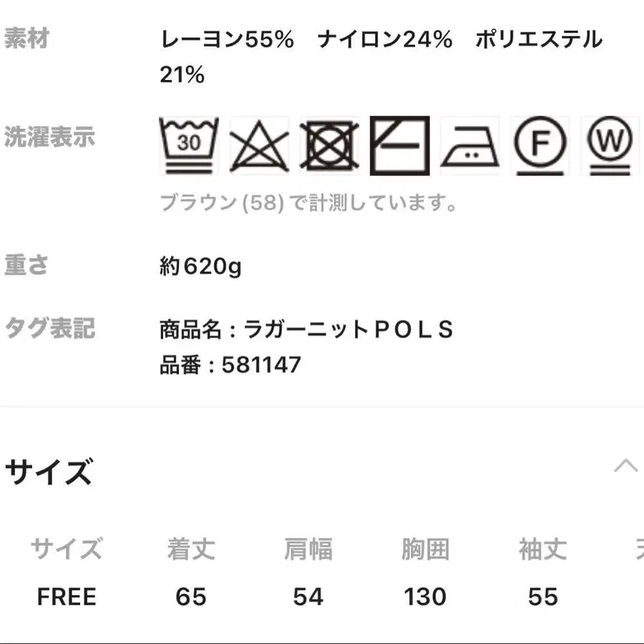644x644 pixels.
Task: Select the 着丈 column header
Action: tap(190, 550)
